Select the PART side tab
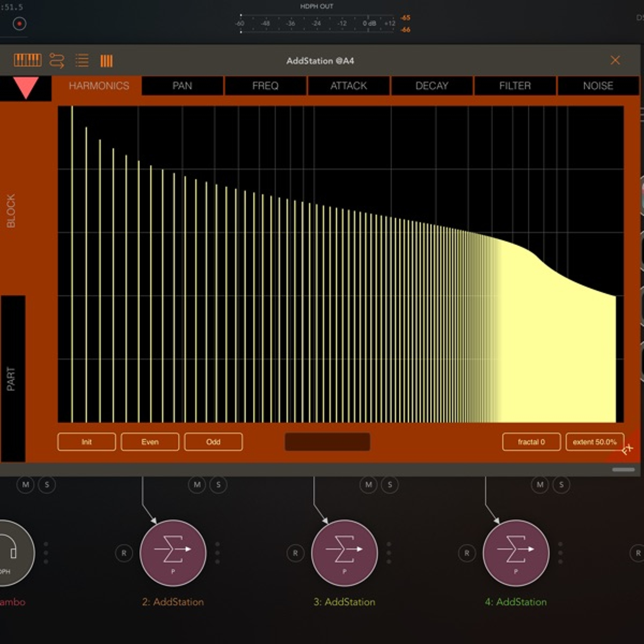Viewport: 644px width, 644px height. [x=13, y=379]
